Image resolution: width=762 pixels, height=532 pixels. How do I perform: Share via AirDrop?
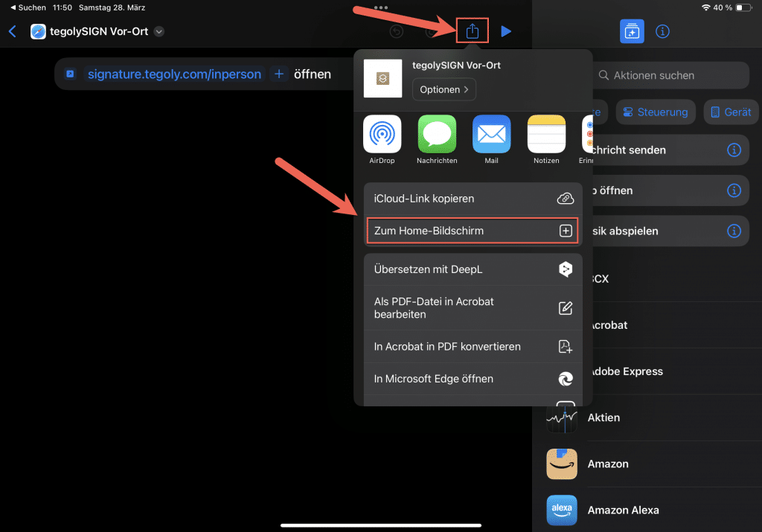tap(382, 135)
